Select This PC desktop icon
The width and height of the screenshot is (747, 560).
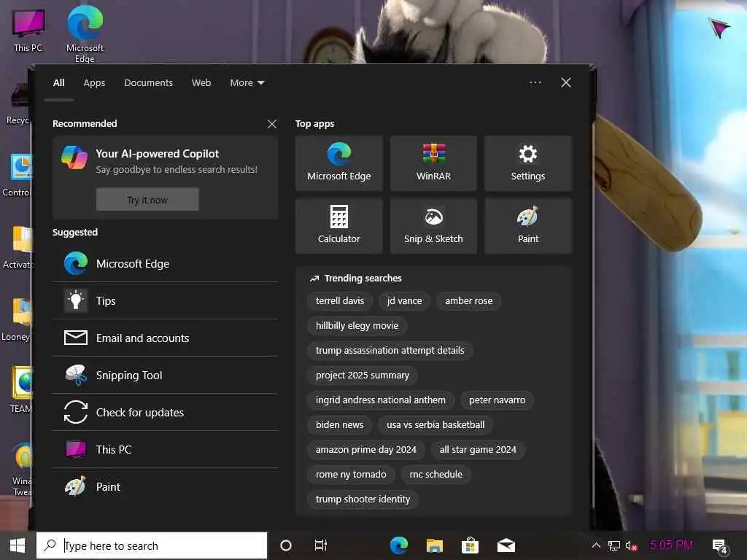[x=28, y=31]
